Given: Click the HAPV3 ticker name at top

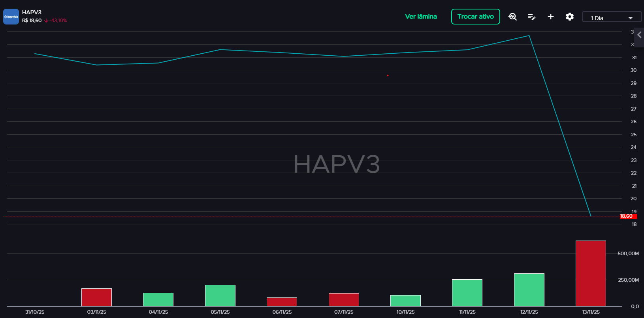Looking at the screenshot, I should 32,12.
